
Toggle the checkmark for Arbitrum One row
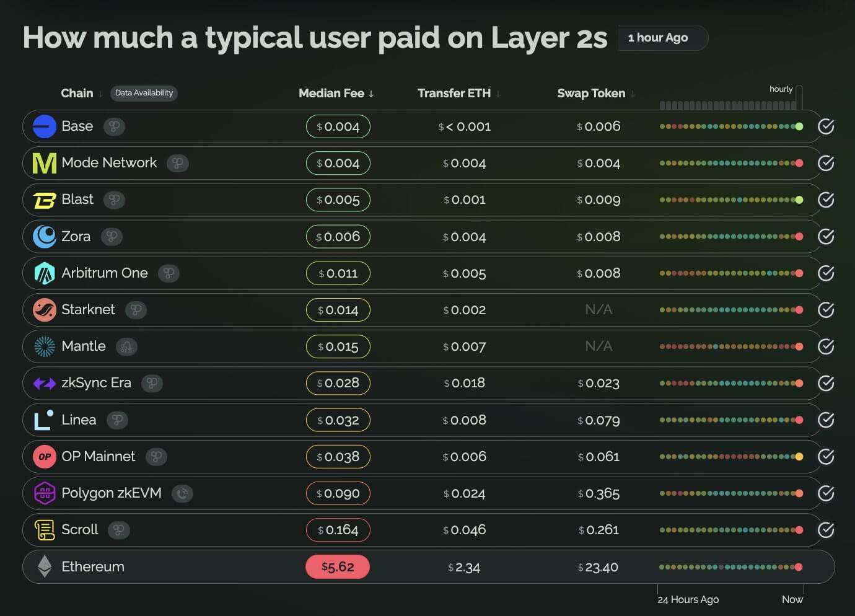click(x=826, y=273)
